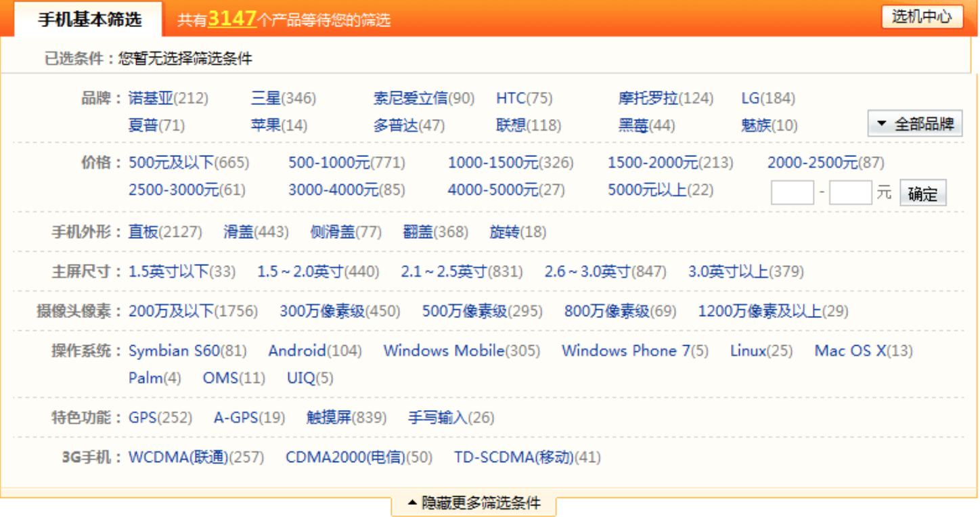Collapse filters via 隐藏更多筛选条件
The image size is (980, 517).
pyautogui.click(x=474, y=503)
